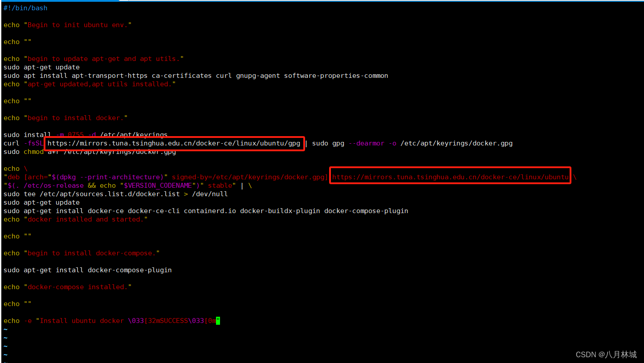Screen dimensions: 644x363
Task: Click the shebang line "#!/bin/bash"
Action: pyautogui.click(x=25, y=8)
